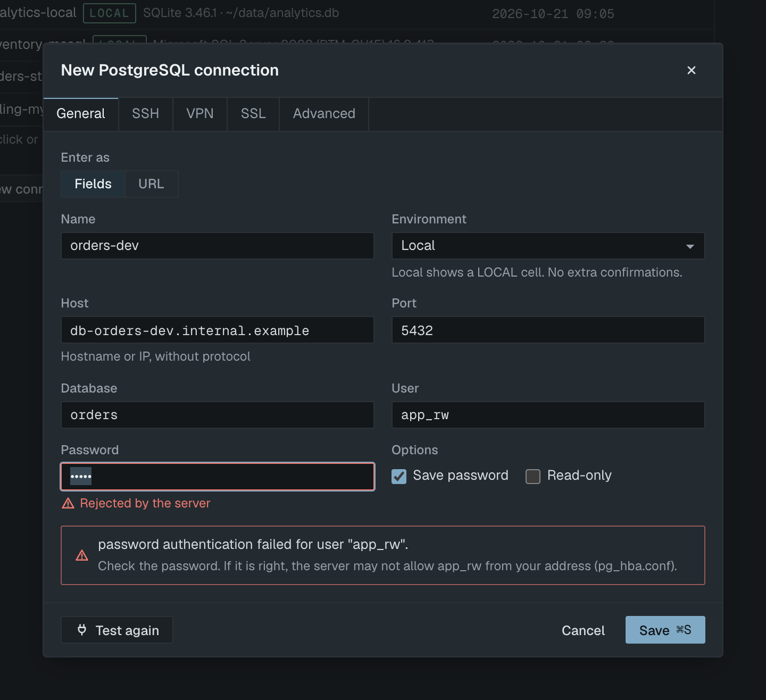Click the "Rejected by the server" error text
This screenshot has width=766, height=700.
145,503
